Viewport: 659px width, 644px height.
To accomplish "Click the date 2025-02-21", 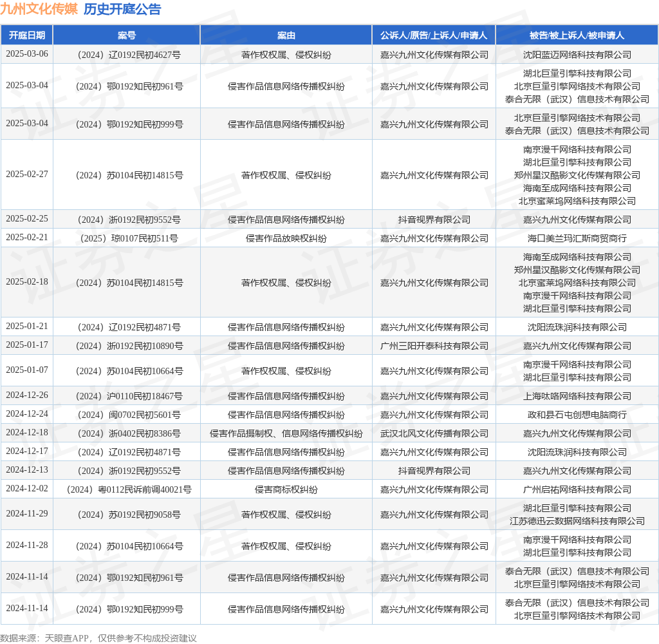I will [27, 237].
